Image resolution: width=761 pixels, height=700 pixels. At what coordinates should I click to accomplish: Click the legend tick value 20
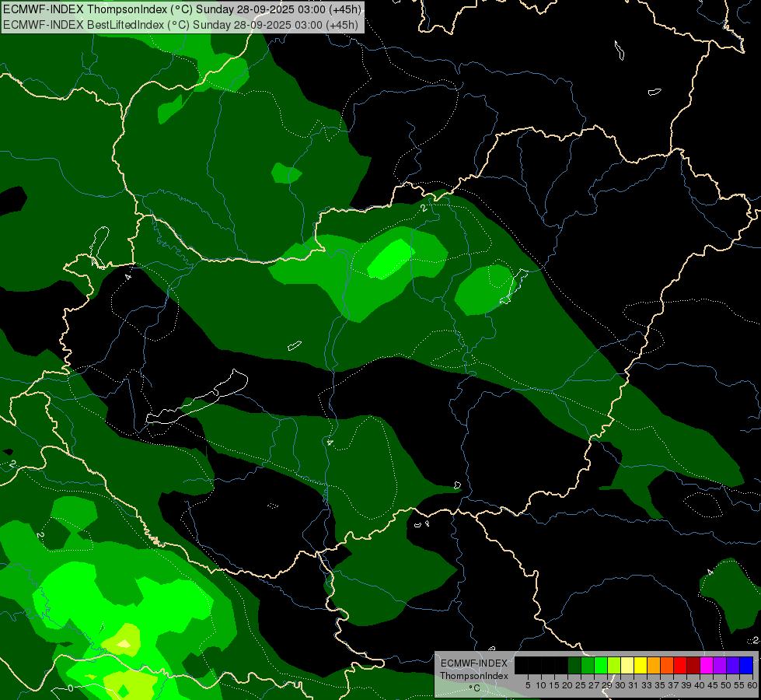tap(567, 685)
